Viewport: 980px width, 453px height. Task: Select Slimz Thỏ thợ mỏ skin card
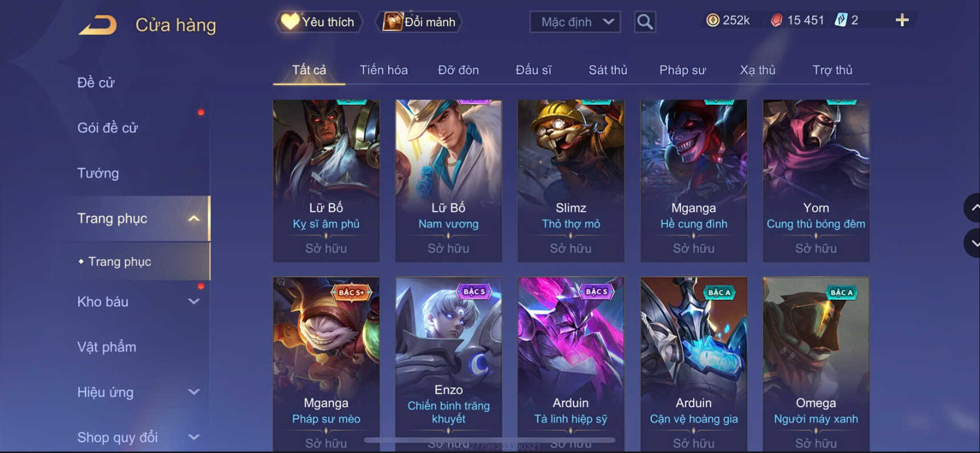571,181
